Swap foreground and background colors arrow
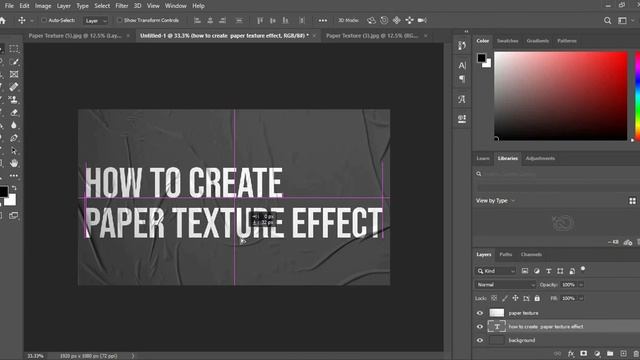 pos(14,188)
